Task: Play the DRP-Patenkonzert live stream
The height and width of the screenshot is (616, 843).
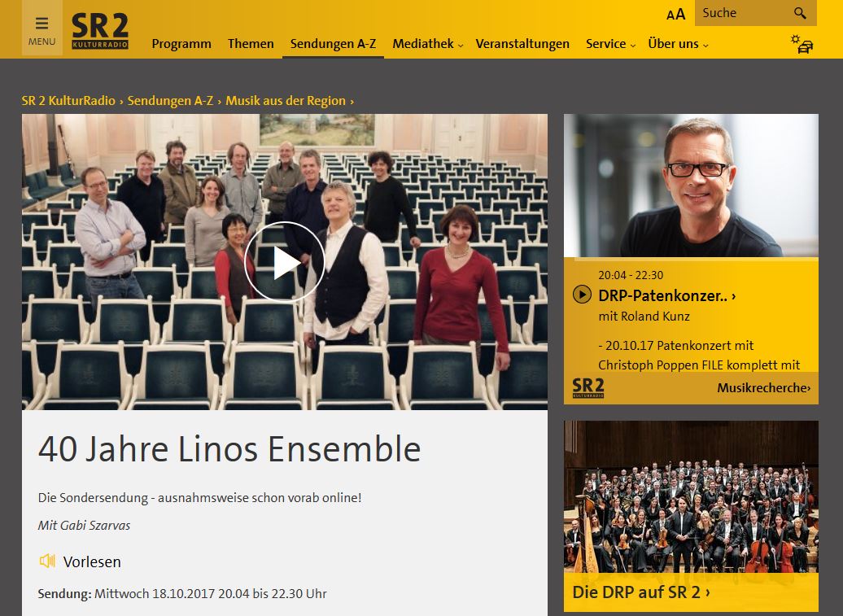Action: coord(582,295)
